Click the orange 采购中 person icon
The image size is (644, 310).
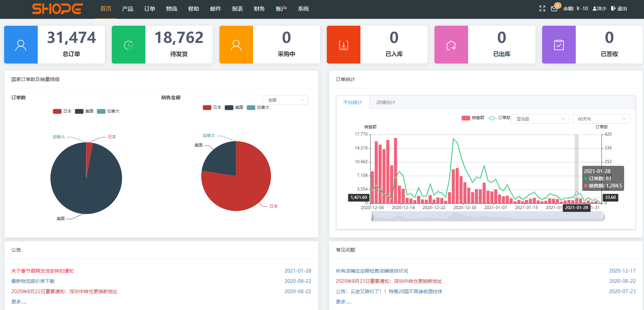coord(236,45)
